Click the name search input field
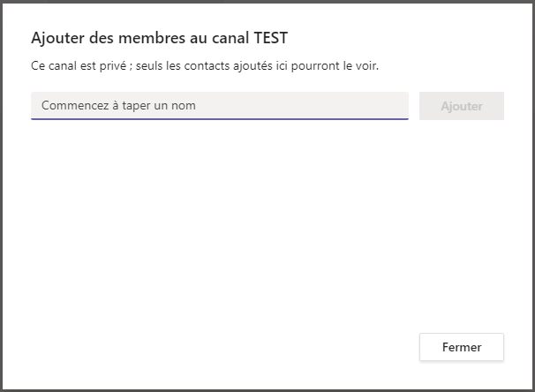 click(x=219, y=106)
